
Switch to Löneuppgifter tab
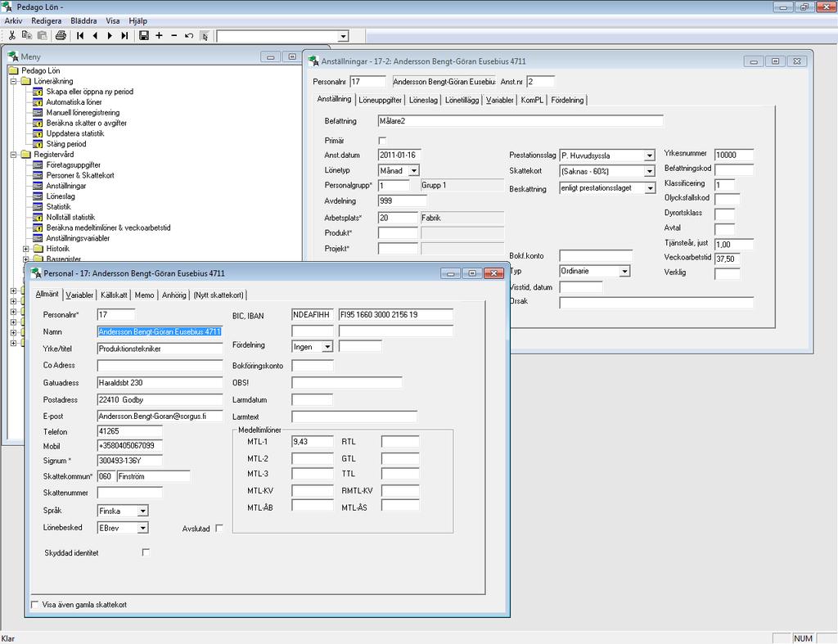[380, 100]
